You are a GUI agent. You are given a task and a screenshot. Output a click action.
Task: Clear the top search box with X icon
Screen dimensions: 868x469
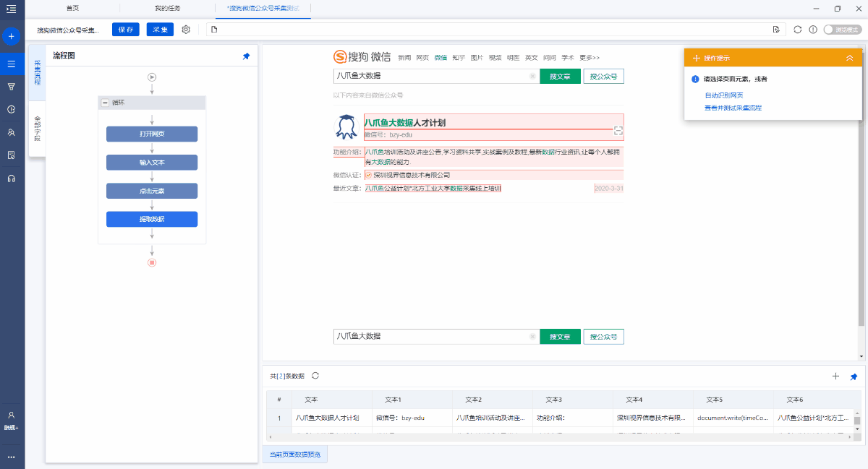(532, 76)
